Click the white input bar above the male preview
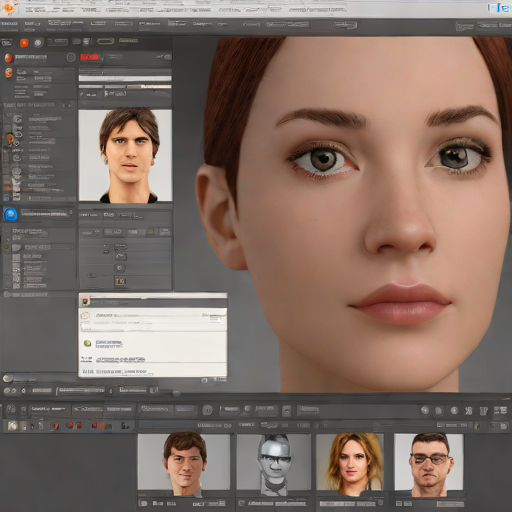 125,78
